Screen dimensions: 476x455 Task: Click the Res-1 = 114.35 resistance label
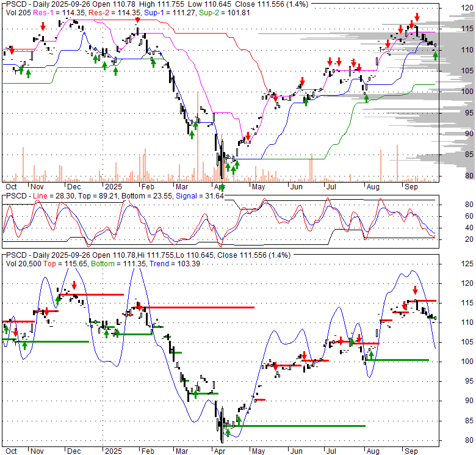coord(60,13)
